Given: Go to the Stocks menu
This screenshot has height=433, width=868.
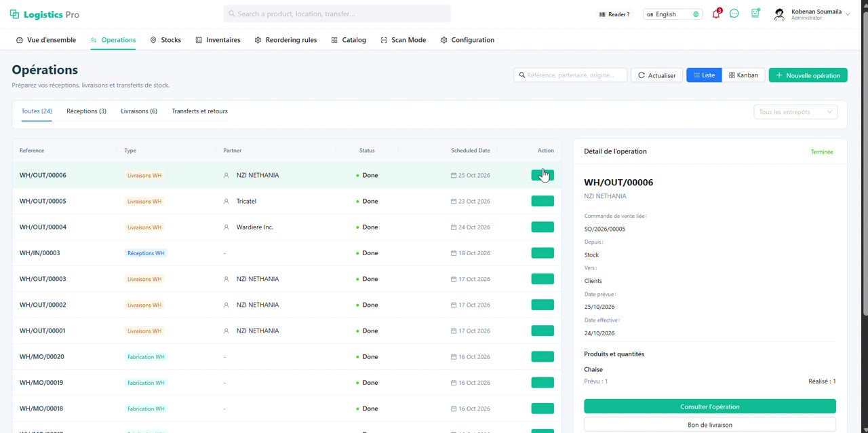Looking at the screenshot, I should [x=165, y=40].
